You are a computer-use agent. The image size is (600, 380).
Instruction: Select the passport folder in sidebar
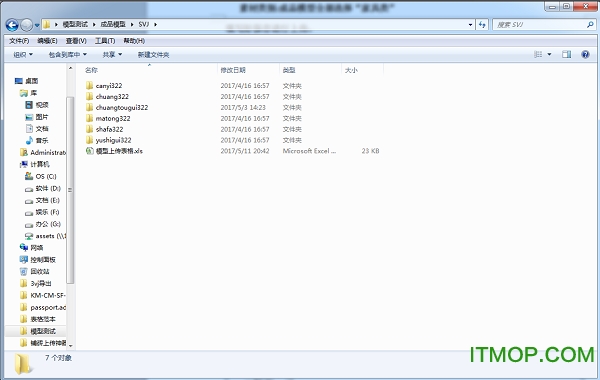click(x=48, y=307)
